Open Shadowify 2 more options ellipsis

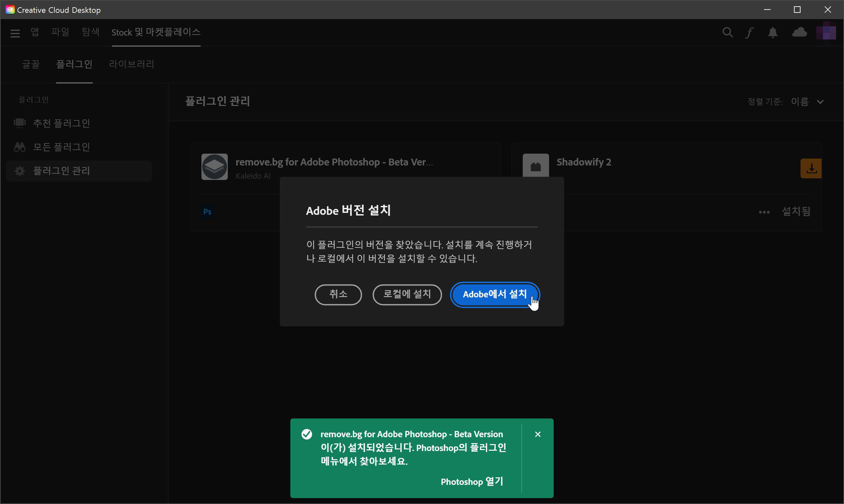pyautogui.click(x=764, y=212)
